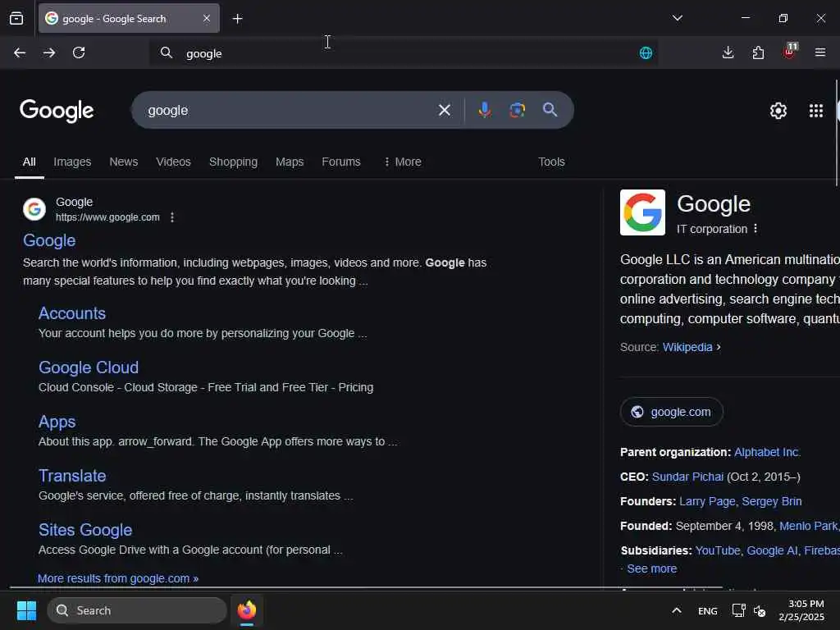The height and width of the screenshot is (630, 840).
Task: Go back to previous page
Action: tap(20, 52)
